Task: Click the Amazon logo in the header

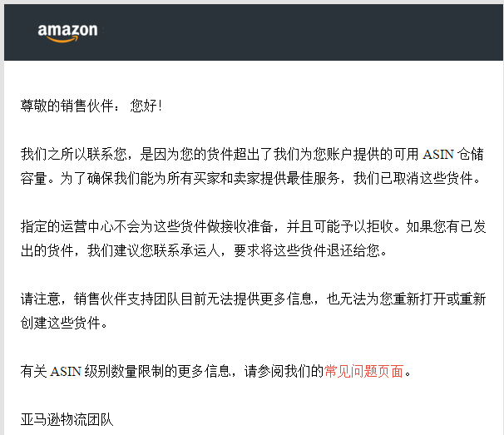Action: tap(67, 31)
